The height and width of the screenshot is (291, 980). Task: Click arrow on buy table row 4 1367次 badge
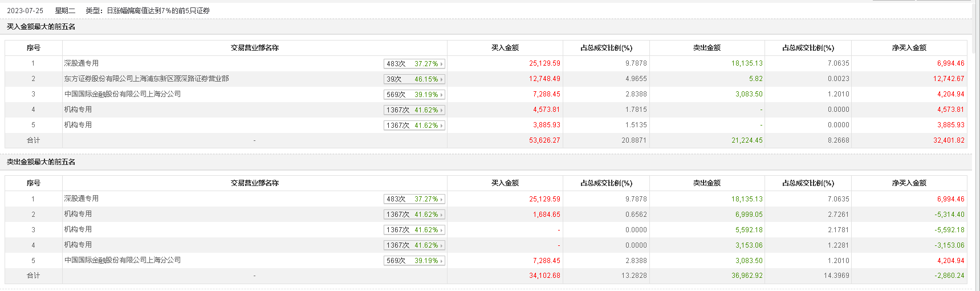tap(442, 110)
